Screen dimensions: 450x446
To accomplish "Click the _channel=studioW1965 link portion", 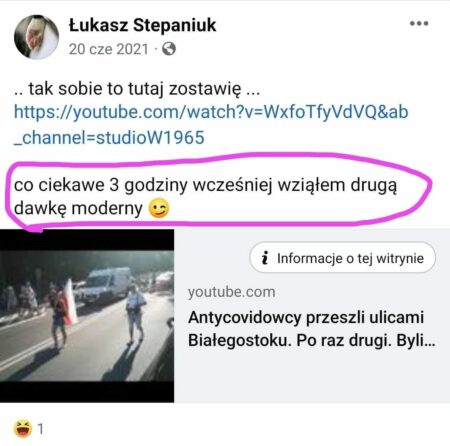I will click(109, 138).
